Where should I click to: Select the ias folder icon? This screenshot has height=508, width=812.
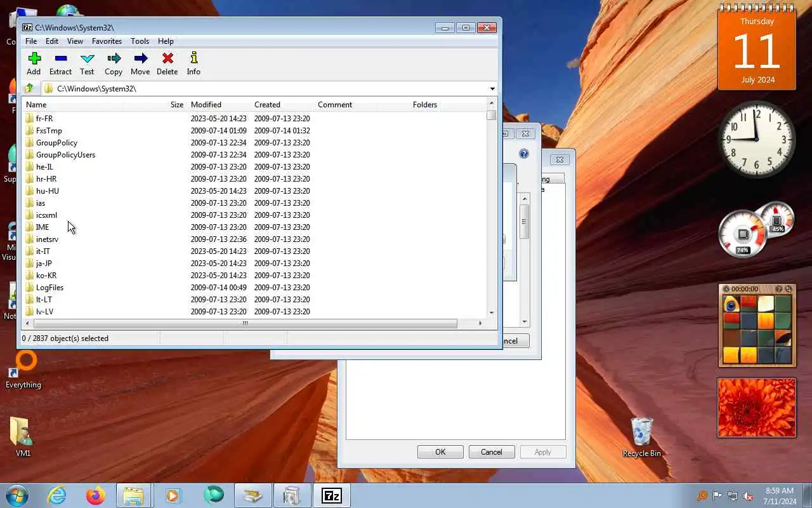[x=29, y=203]
